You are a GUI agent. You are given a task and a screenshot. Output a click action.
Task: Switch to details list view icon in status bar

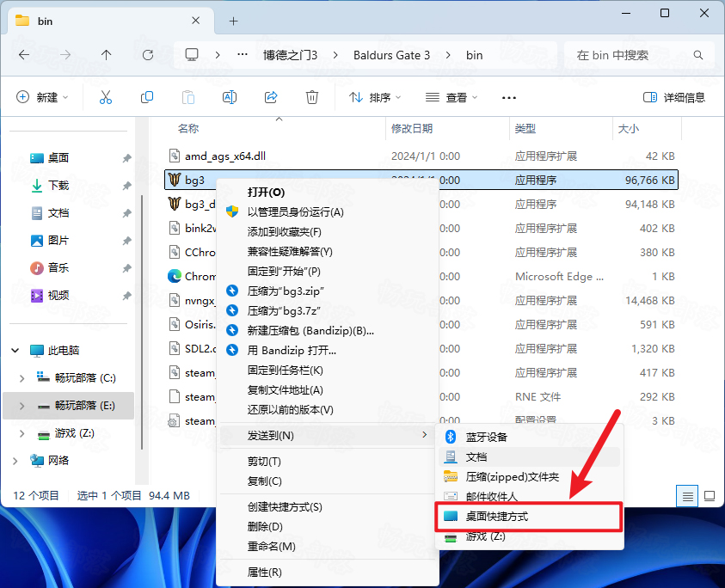687,497
